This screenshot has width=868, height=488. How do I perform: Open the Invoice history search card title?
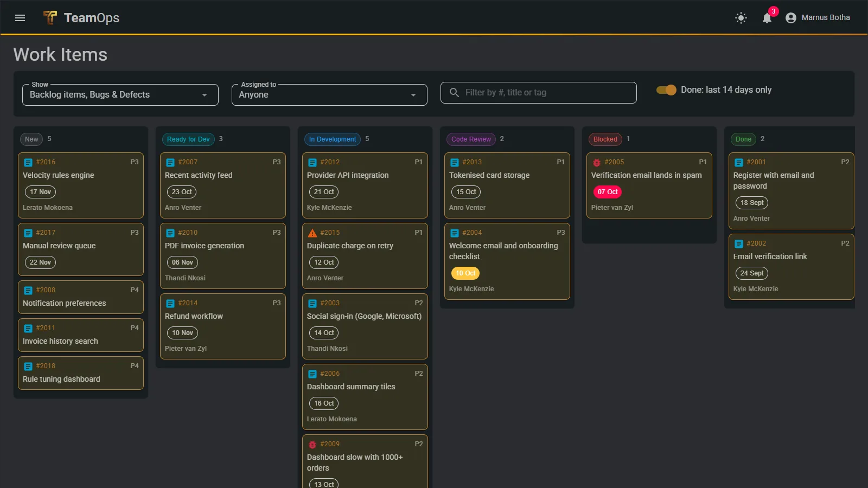click(x=60, y=342)
